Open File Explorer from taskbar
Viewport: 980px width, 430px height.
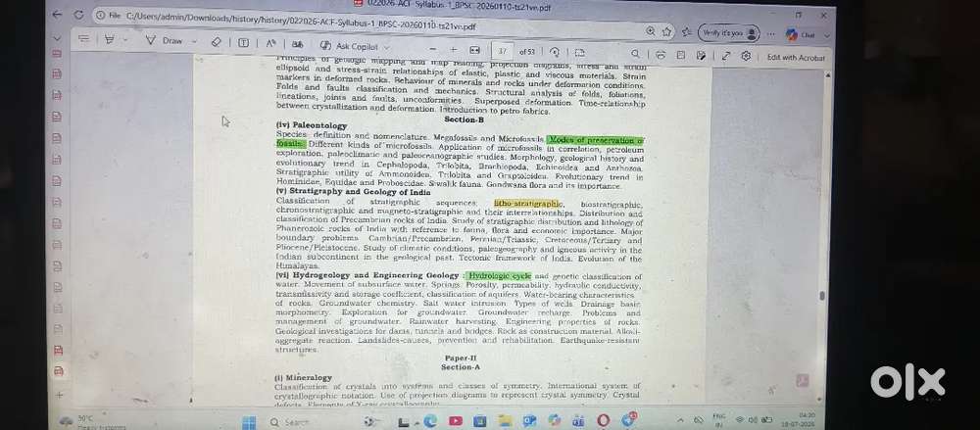505,421
